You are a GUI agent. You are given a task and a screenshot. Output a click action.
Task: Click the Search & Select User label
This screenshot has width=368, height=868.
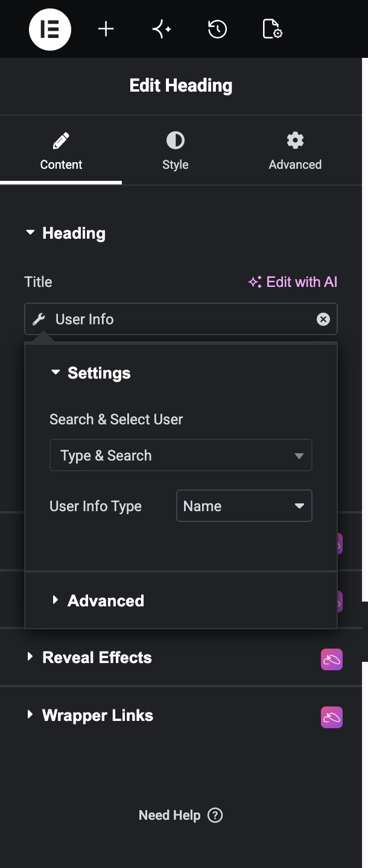tap(116, 420)
